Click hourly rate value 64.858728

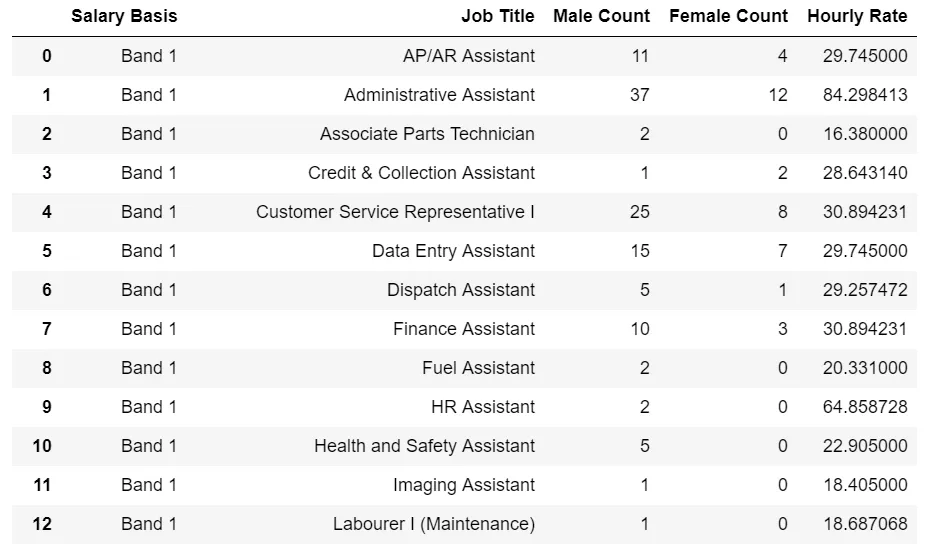[x=864, y=407]
